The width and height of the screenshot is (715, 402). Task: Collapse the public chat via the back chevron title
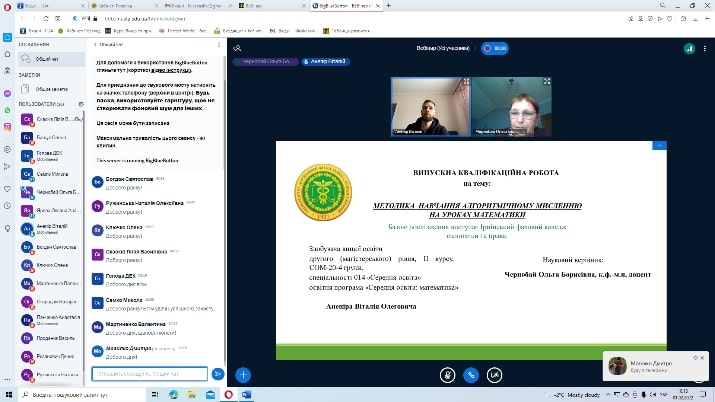[108, 45]
